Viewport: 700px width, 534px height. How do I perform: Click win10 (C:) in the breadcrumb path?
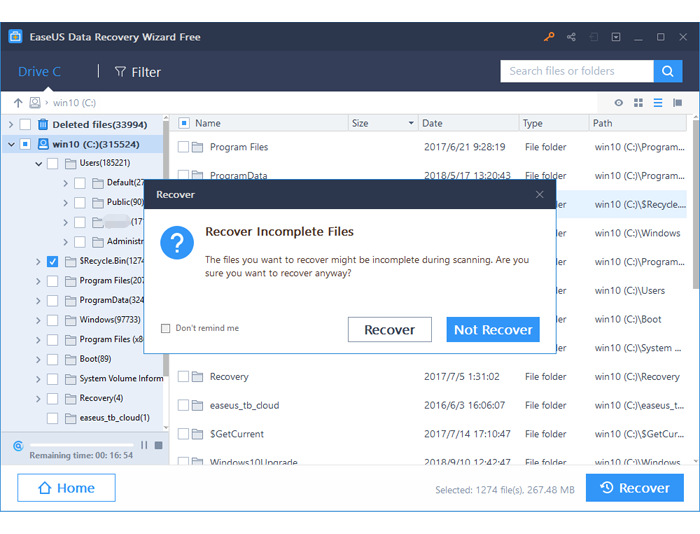tap(74, 103)
